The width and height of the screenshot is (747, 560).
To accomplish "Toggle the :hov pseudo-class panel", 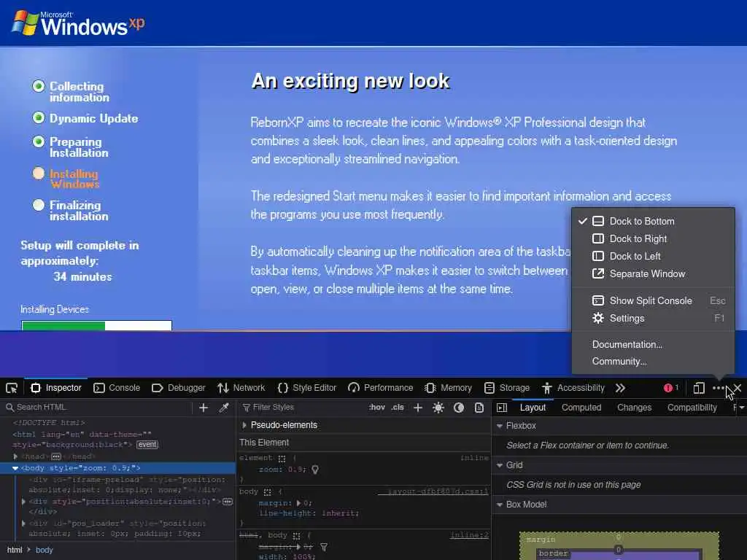I will tap(377, 408).
